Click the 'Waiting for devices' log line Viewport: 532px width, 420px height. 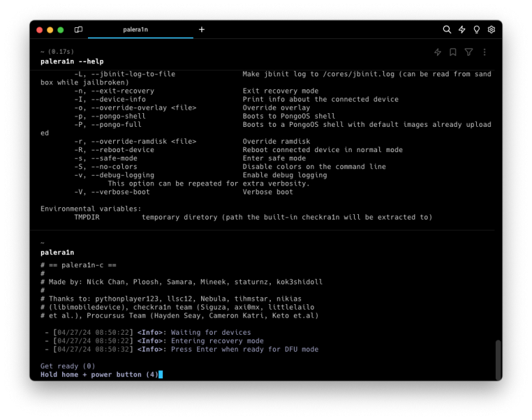click(148, 333)
